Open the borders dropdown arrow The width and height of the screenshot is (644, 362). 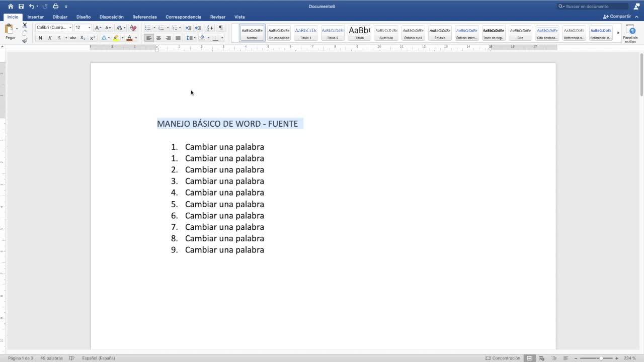coord(222,38)
